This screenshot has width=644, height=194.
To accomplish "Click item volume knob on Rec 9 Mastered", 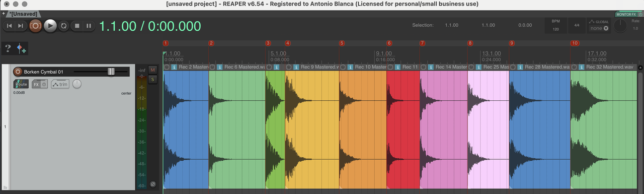I will tap(289, 67).
